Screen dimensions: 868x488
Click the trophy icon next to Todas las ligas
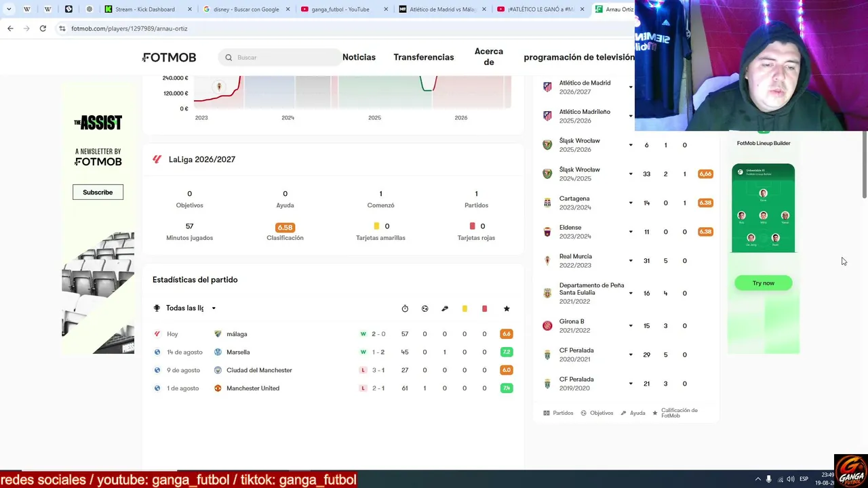157,308
